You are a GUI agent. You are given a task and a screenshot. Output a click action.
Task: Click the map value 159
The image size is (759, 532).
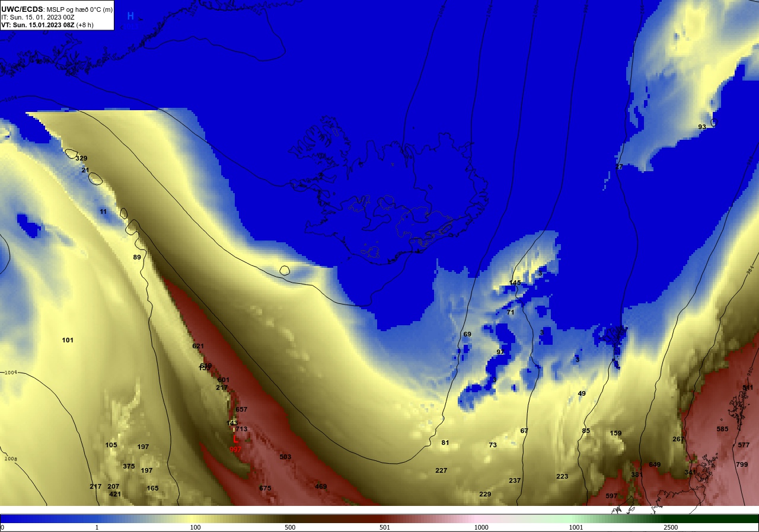point(616,433)
